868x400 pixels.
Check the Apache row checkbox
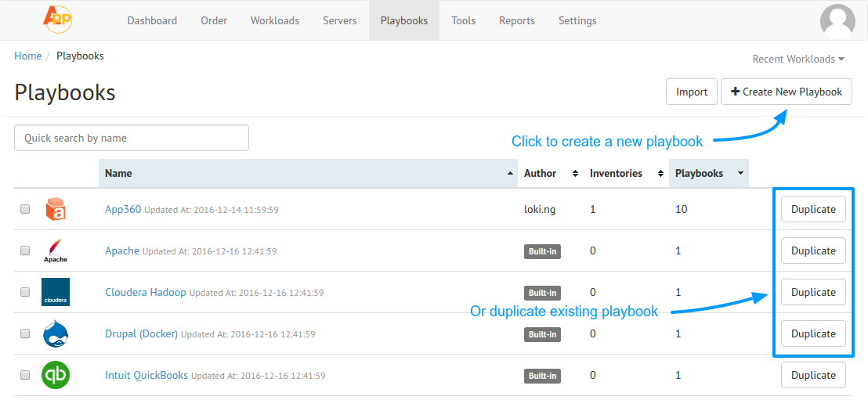pos(25,250)
